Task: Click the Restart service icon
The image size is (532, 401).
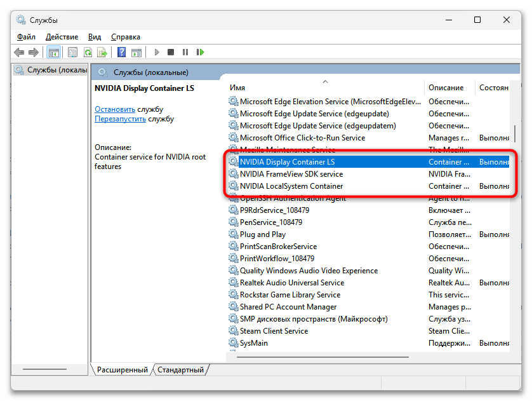Action: 200,52
